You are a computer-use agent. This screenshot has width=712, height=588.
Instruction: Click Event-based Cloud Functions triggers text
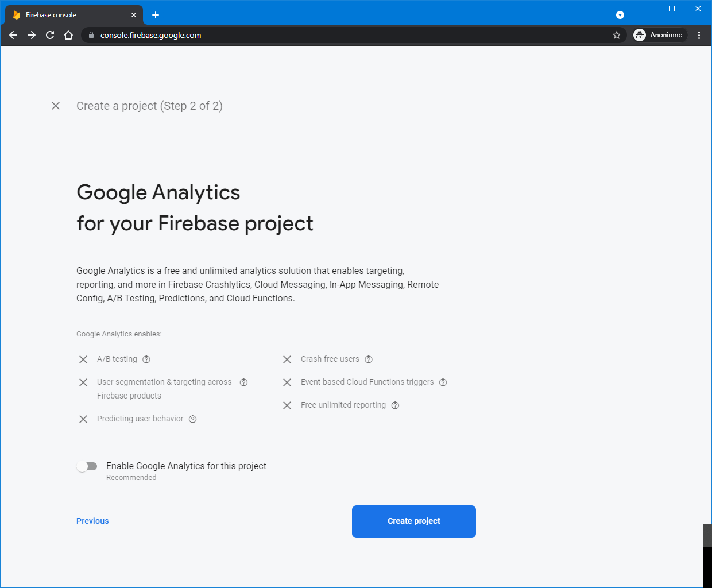[367, 382]
